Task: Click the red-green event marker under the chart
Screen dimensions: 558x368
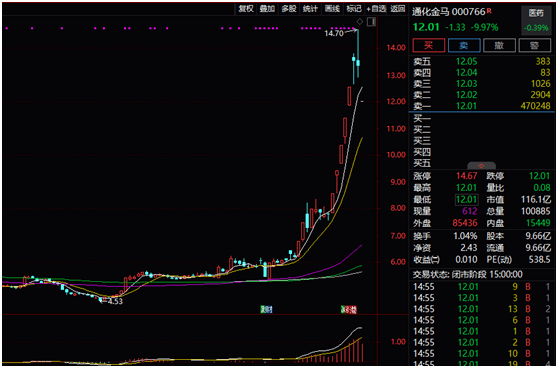Action: (349, 309)
